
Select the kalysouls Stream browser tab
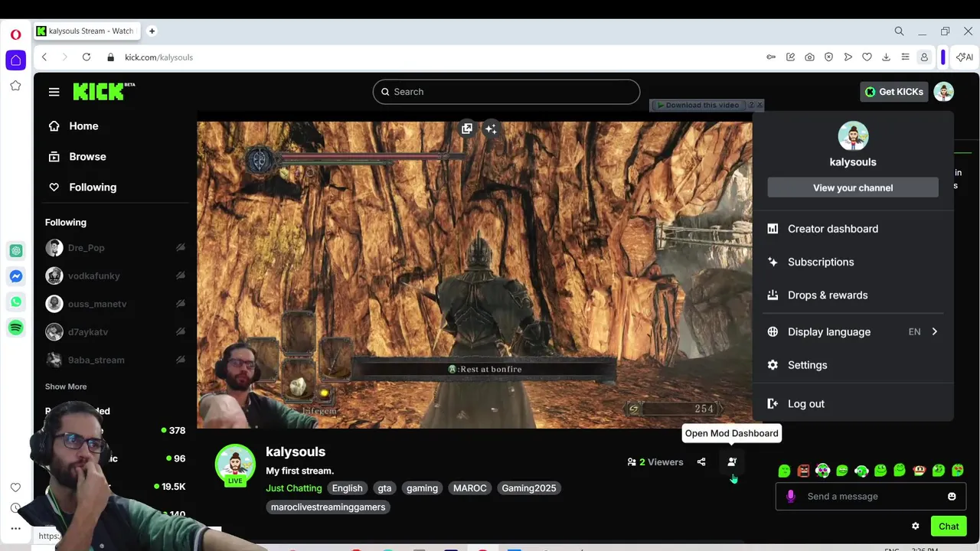[88, 31]
